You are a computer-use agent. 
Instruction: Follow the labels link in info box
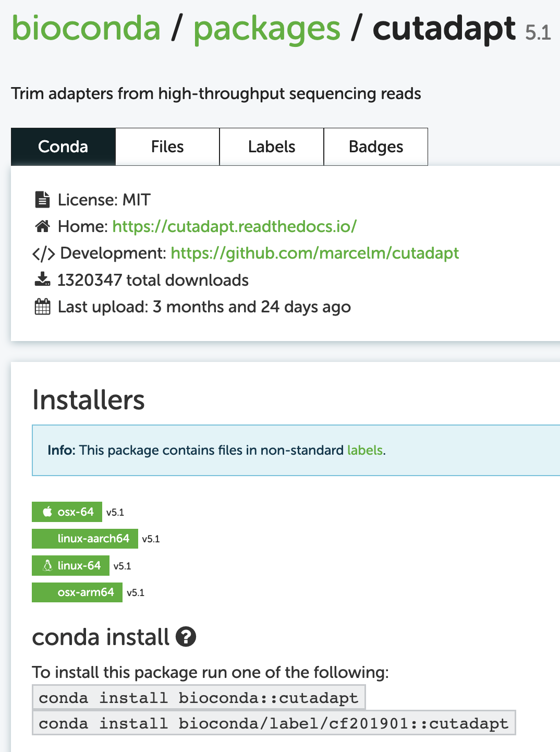(x=365, y=450)
